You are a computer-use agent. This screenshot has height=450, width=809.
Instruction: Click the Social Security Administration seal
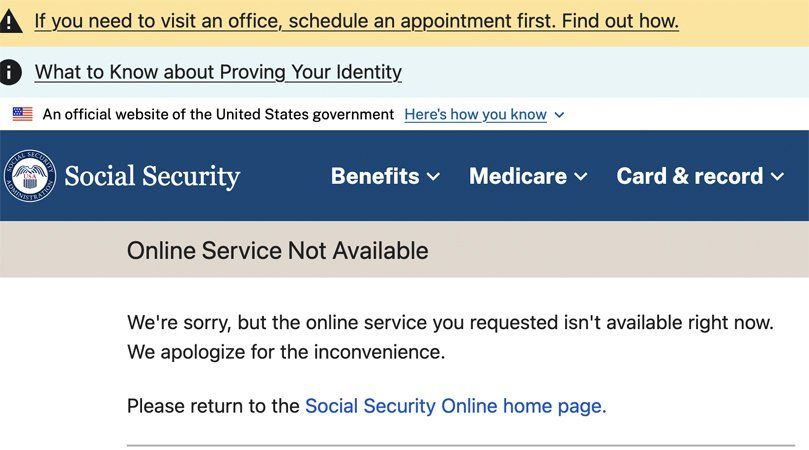30,175
